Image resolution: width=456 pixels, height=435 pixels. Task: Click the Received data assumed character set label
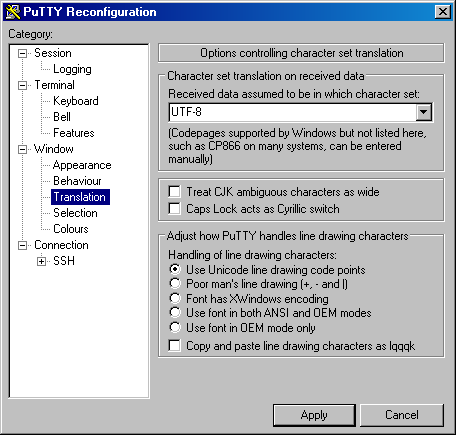pyautogui.click(x=294, y=94)
